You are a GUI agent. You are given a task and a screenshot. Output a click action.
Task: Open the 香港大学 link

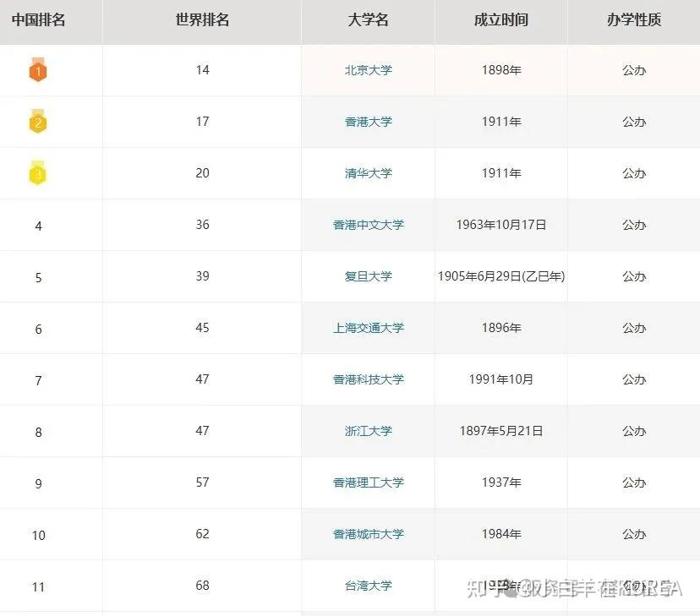pyautogui.click(x=369, y=122)
